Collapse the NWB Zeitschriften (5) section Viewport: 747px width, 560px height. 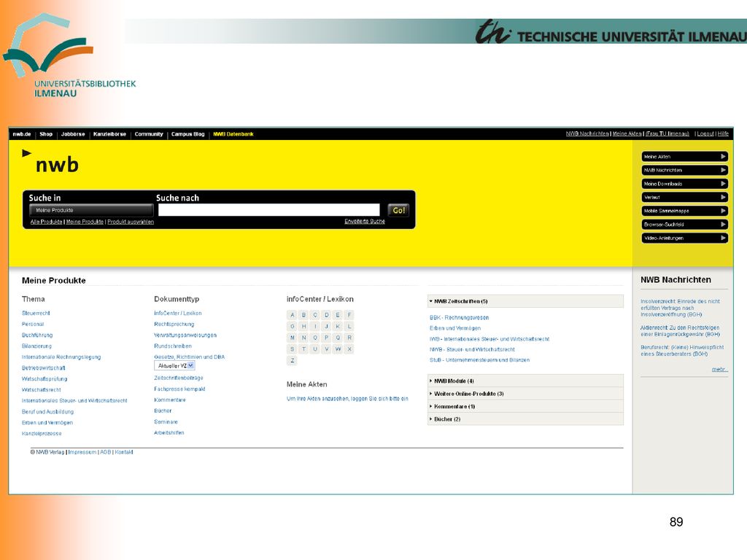[x=525, y=301]
